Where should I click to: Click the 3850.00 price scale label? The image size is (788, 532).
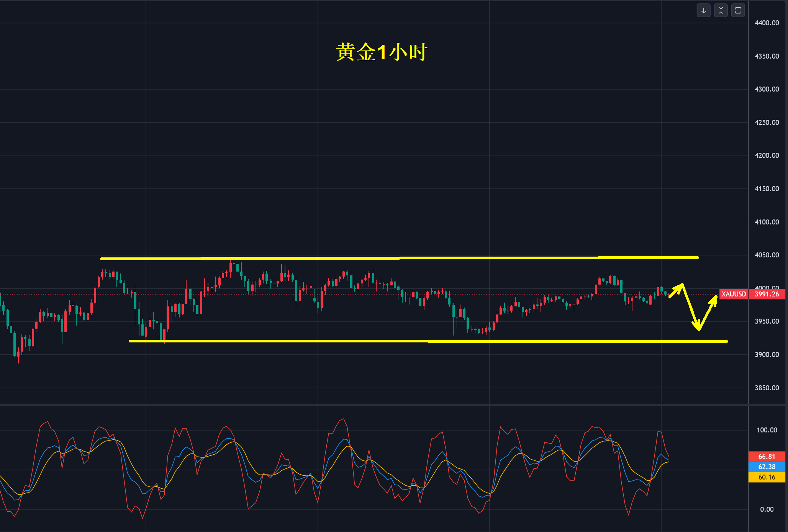coord(767,388)
